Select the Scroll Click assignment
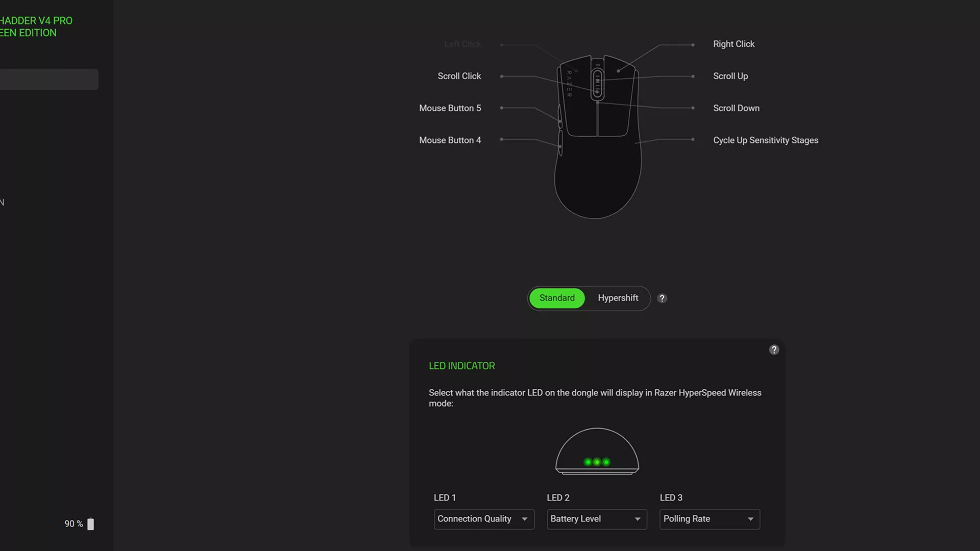This screenshot has width=980, height=551. [x=459, y=76]
